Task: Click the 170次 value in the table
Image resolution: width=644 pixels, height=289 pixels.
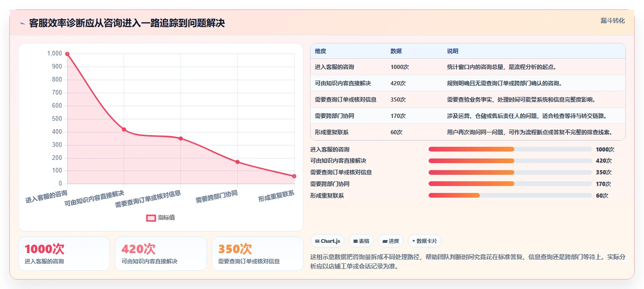Action: (398, 116)
